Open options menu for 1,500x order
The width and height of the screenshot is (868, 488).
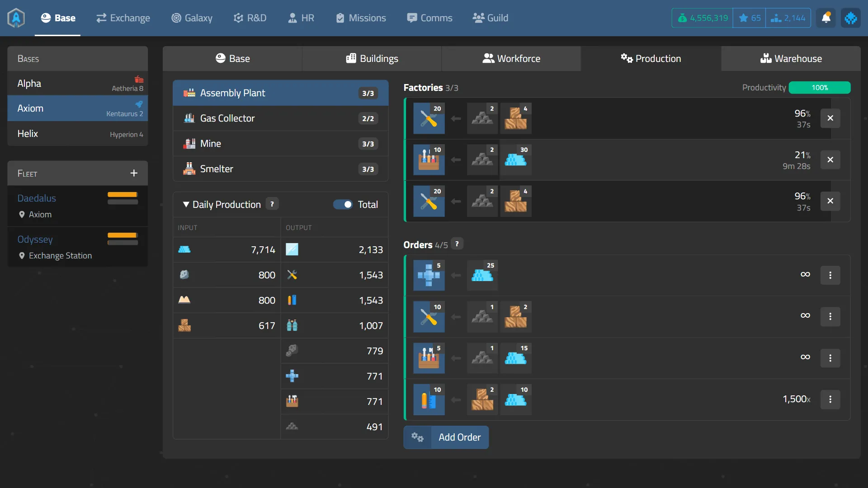tap(830, 399)
